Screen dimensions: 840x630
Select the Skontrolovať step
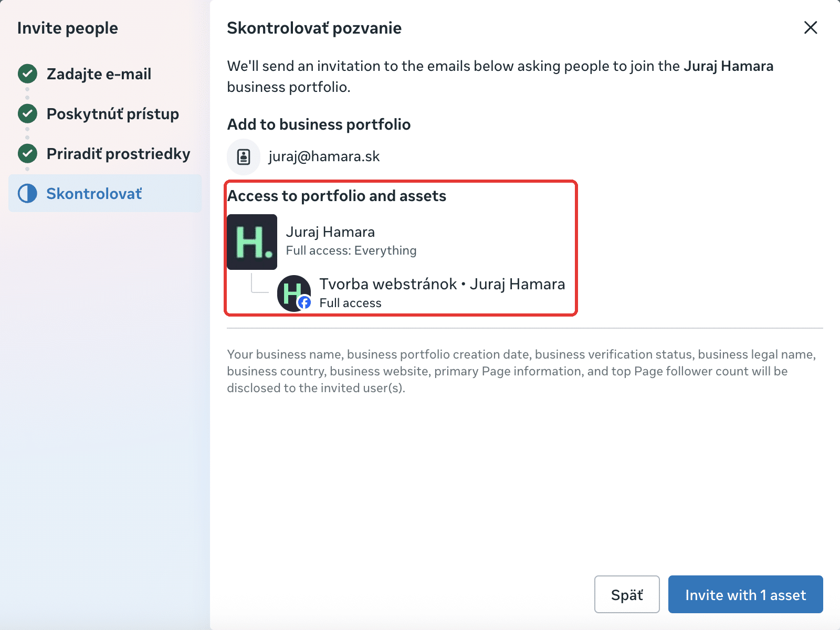pos(105,193)
